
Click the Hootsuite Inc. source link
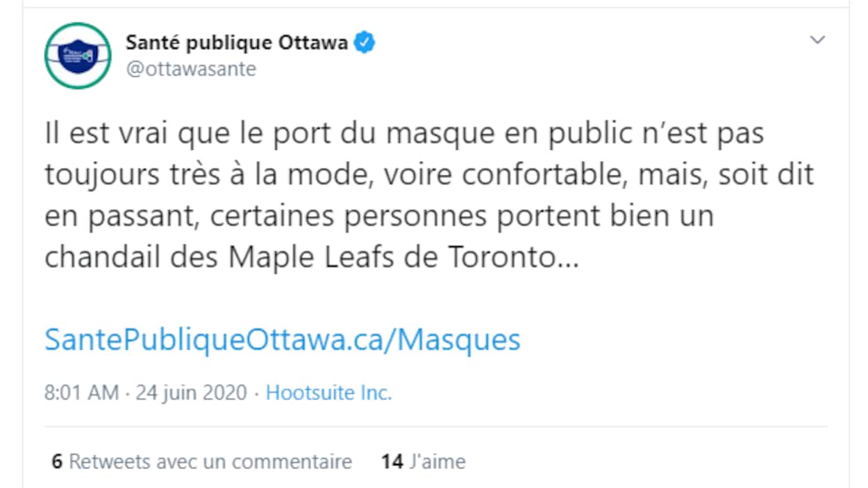[329, 393]
